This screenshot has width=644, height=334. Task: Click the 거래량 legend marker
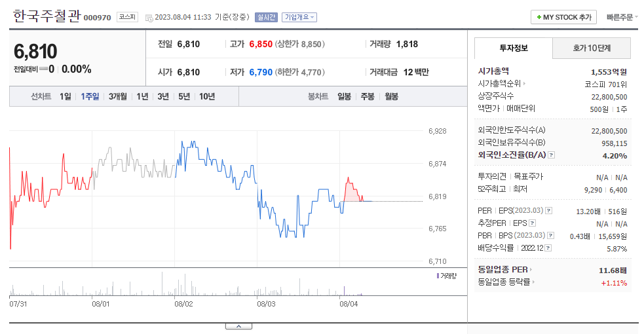[x=438, y=276]
